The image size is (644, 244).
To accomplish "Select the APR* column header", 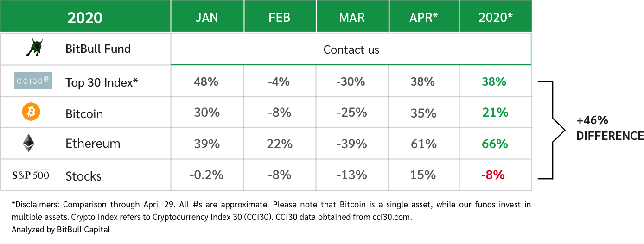I will (424, 17).
